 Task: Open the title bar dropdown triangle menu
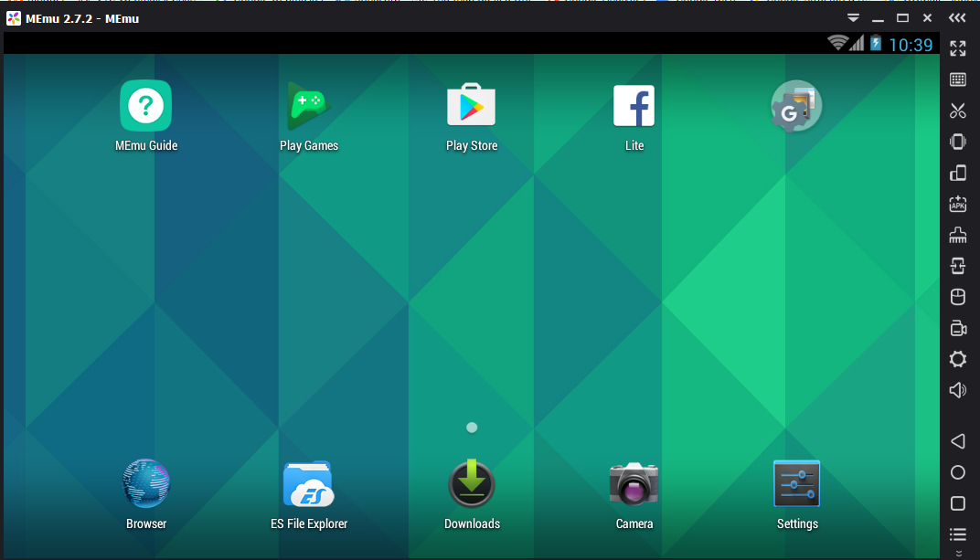853,18
